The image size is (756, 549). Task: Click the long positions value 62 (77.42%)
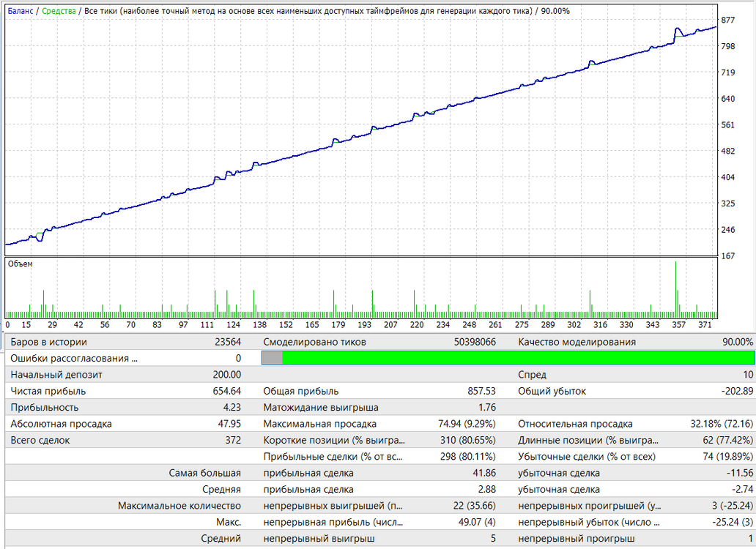point(727,440)
